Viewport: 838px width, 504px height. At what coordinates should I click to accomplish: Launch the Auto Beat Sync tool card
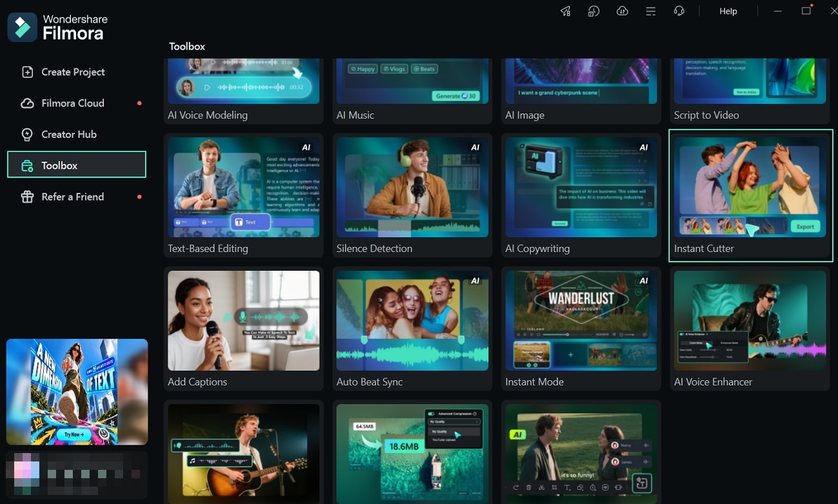click(413, 329)
